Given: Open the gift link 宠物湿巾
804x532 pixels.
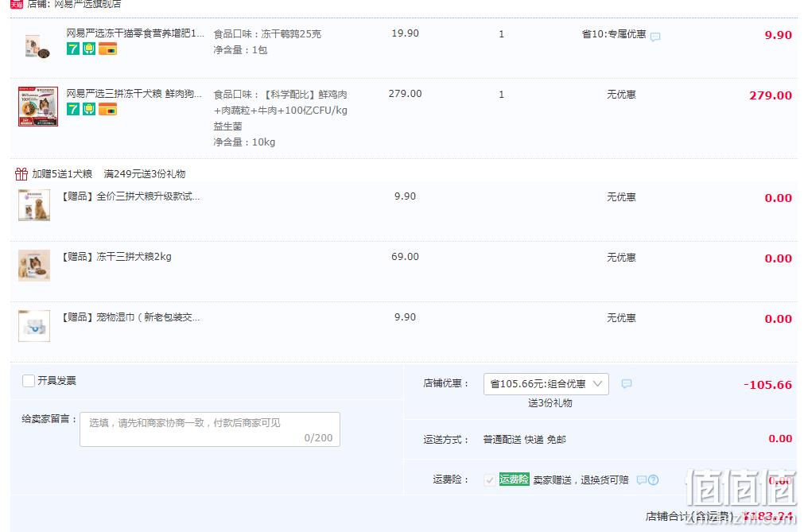Looking at the screenshot, I should click(130, 317).
